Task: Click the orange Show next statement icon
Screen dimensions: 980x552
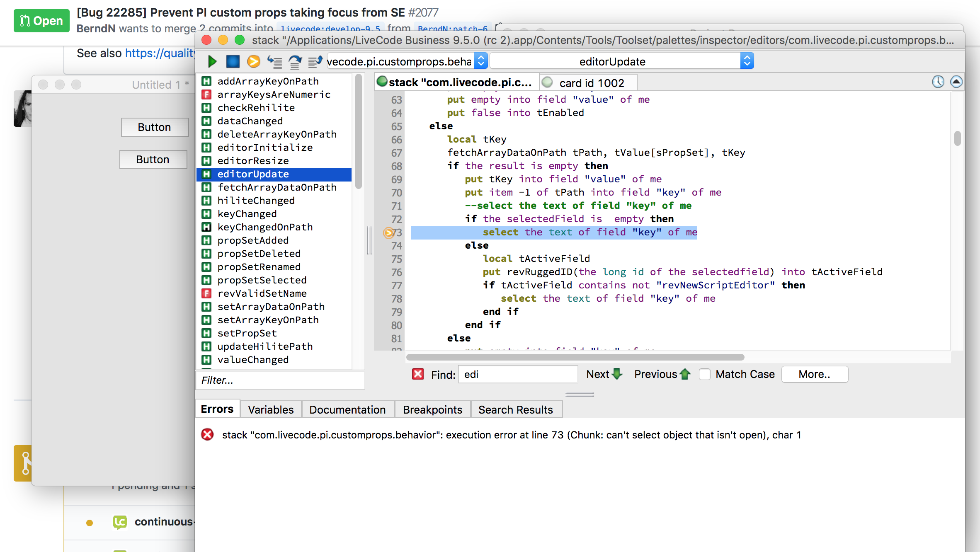Action: [x=253, y=62]
